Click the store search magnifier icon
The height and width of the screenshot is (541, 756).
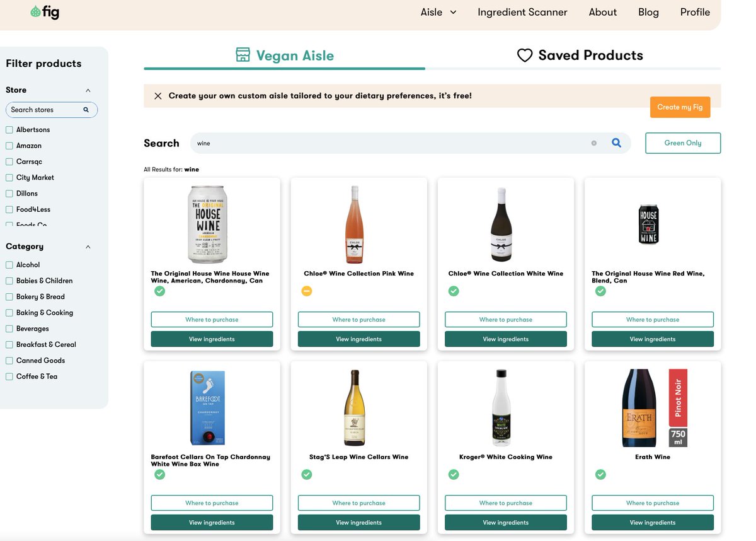coord(86,110)
